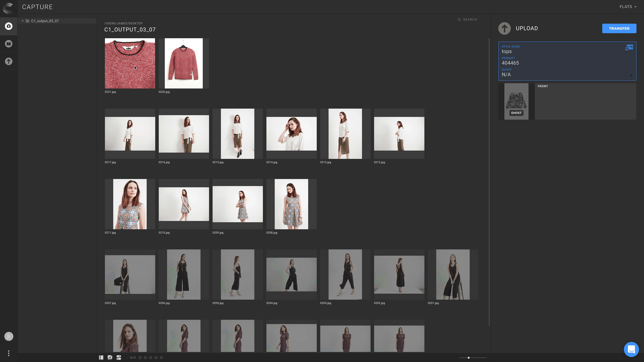The height and width of the screenshot is (362, 644).
Task: Open the JL user avatar
Action: [x=9, y=336]
